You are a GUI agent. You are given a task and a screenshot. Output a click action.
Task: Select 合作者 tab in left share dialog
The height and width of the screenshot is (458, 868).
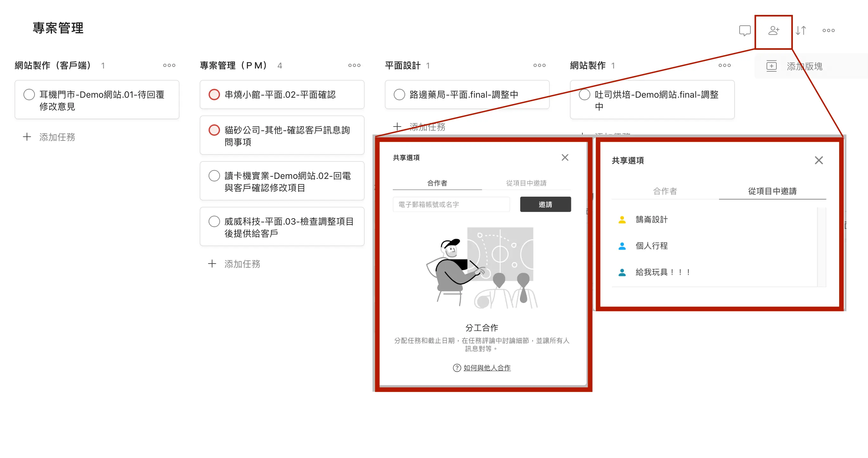[x=437, y=183]
